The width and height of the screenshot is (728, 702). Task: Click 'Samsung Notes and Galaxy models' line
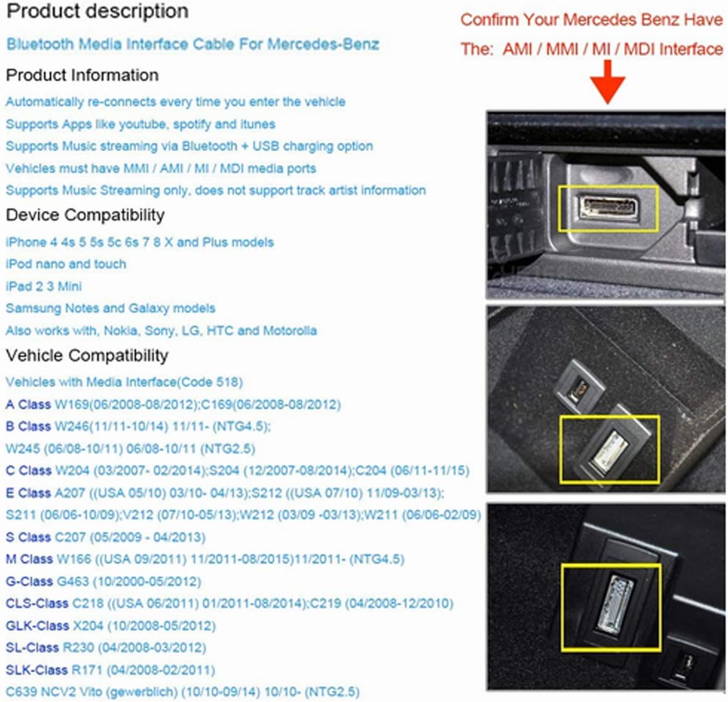(x=111, y=308)
